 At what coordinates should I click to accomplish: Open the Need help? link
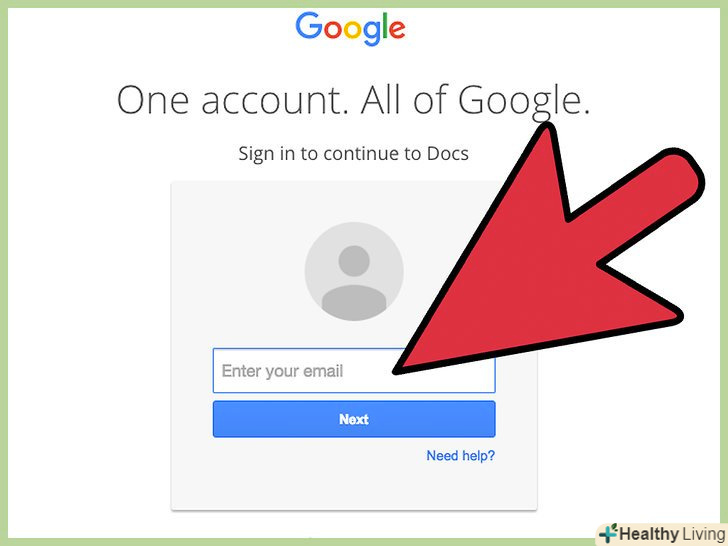coord(461,455)
